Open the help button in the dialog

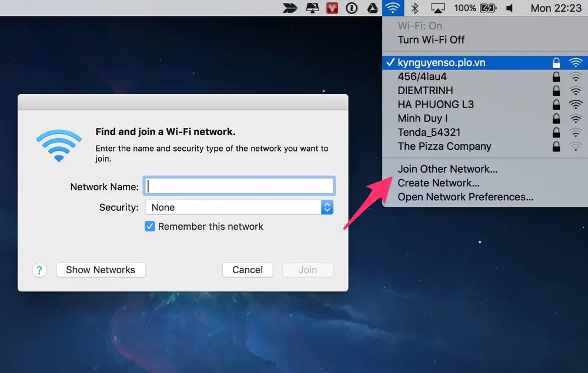tap(39, 270)
